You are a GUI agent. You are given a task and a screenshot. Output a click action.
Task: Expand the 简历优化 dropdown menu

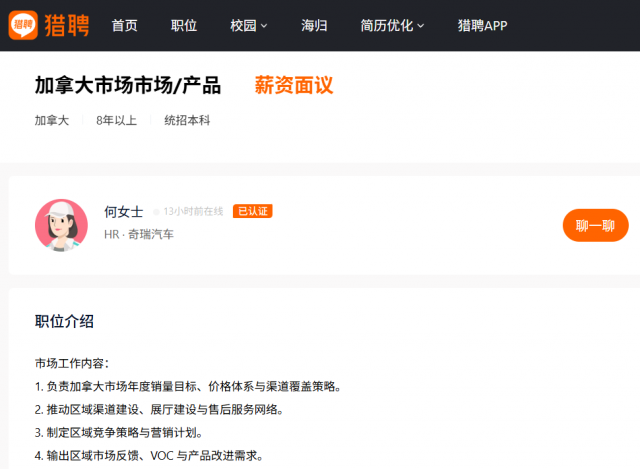(392, 25)
